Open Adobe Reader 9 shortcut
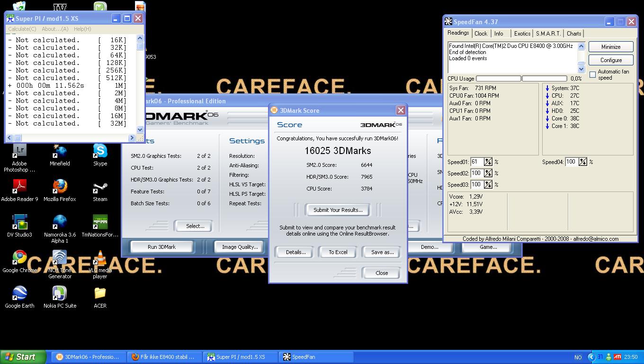 19,191
